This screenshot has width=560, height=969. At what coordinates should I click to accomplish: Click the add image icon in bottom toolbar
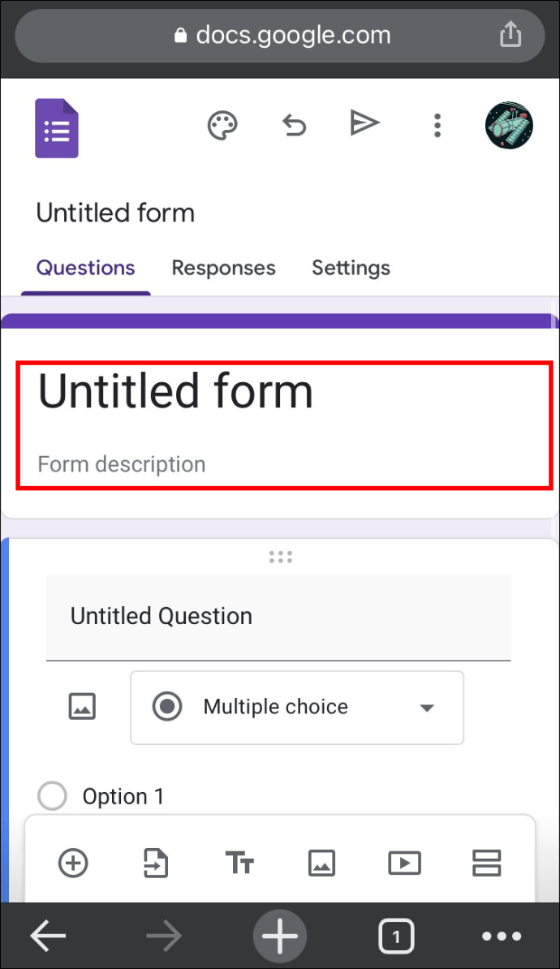[x=322, y=863]
